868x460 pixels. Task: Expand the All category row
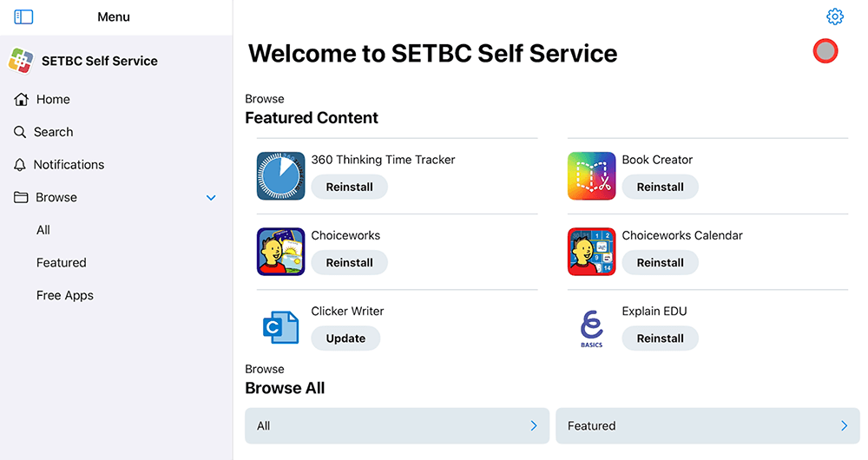point(397,426)
